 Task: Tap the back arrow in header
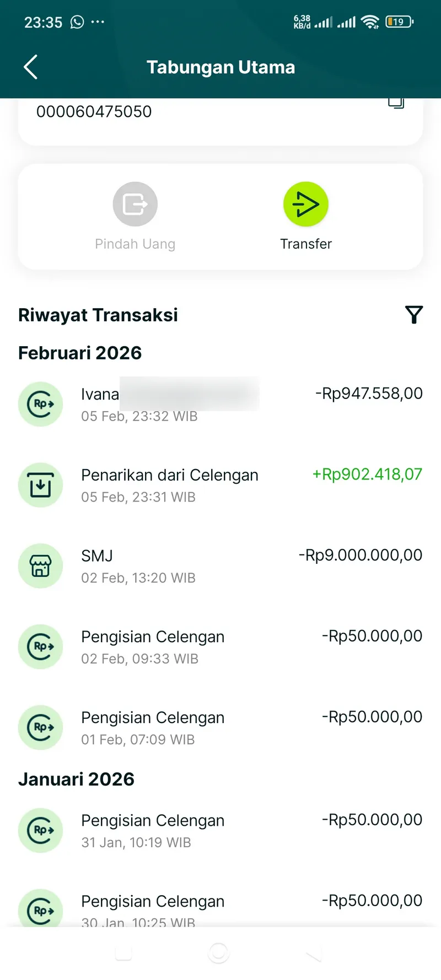[31, 67]
